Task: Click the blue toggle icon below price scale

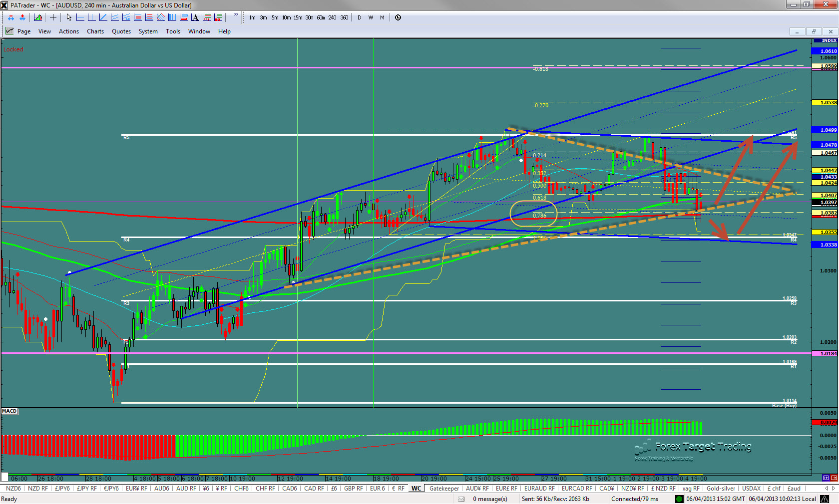Action: pos(826,478)
